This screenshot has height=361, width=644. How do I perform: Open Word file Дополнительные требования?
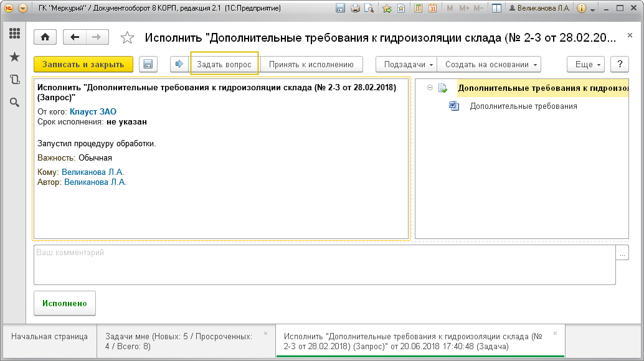coord(523,106)
